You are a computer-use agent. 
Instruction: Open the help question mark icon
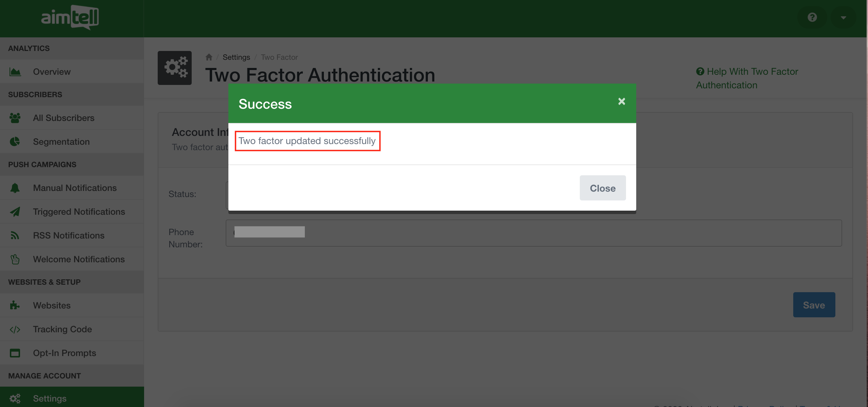tap(812, 17)
